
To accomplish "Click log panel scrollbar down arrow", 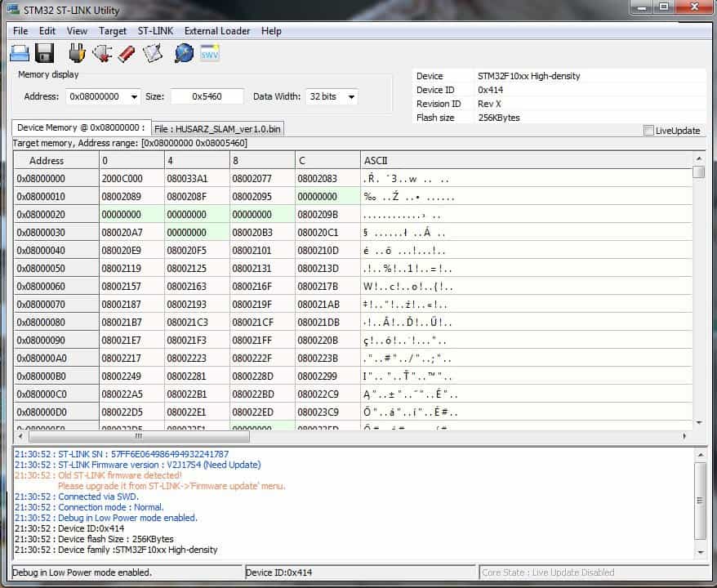I will 701,553.
